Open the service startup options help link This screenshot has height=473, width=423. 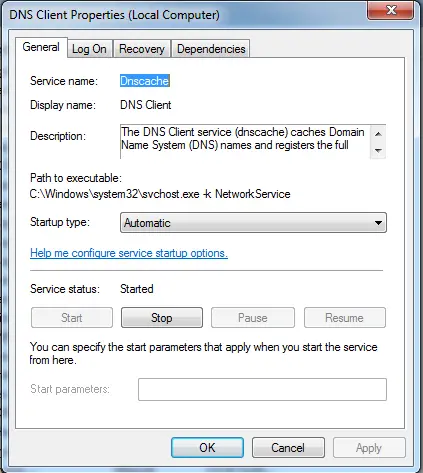[x=129, y=253]
